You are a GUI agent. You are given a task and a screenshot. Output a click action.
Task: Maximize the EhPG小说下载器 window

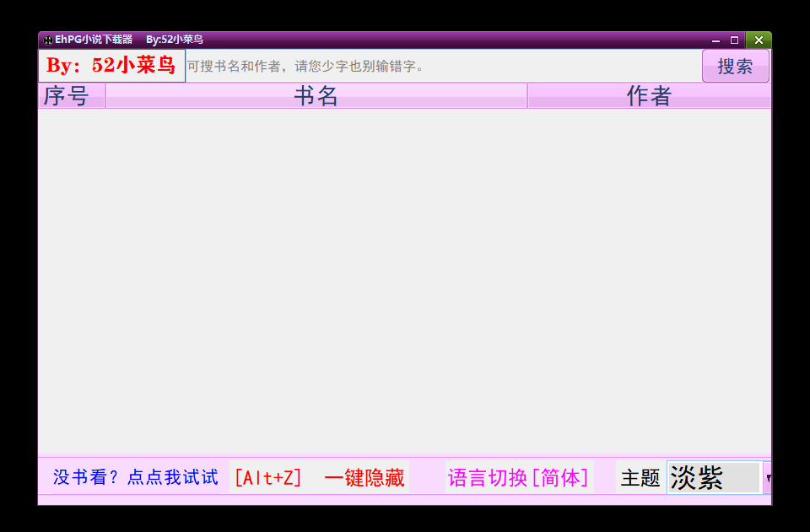point(734,40)
